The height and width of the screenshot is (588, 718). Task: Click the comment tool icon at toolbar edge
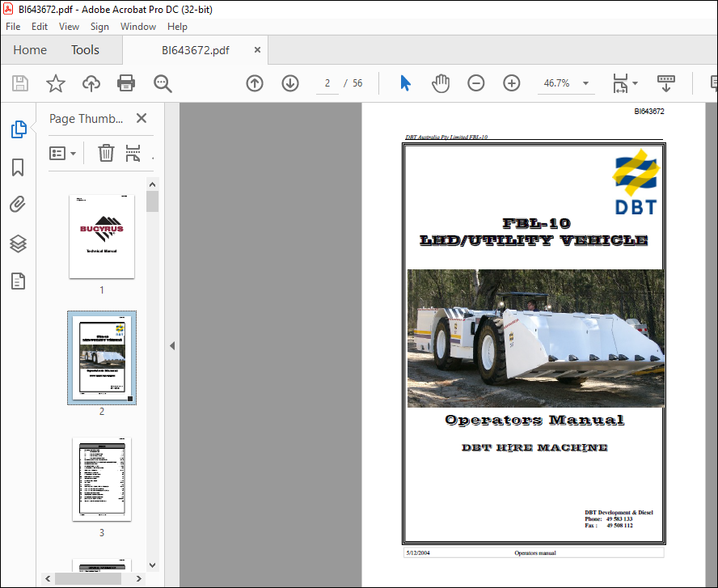coord(714,83)
